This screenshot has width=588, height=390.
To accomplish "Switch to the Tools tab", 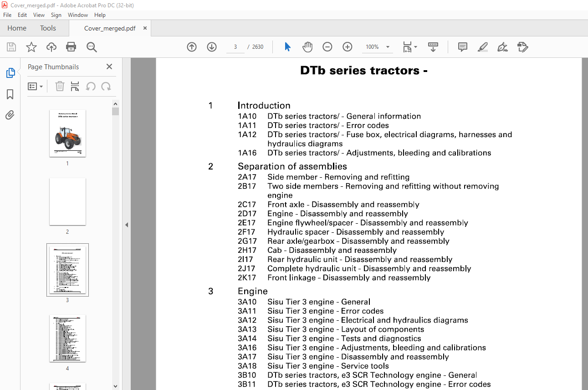I will pos(48,28).
